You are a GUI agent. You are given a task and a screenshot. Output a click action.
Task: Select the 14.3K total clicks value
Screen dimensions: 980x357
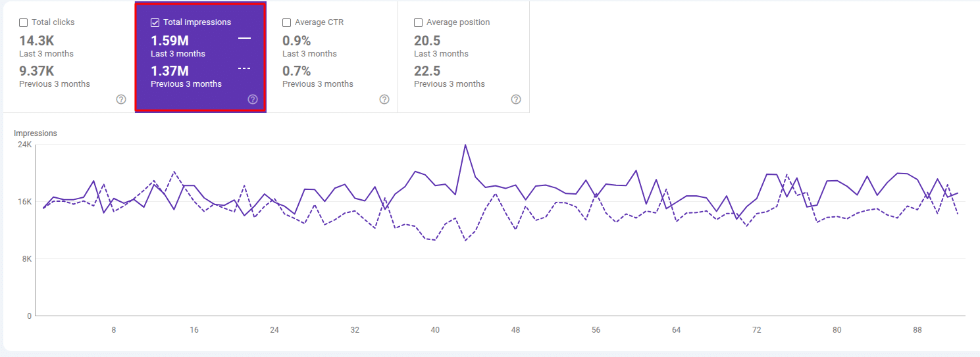(x=37, y=41)
